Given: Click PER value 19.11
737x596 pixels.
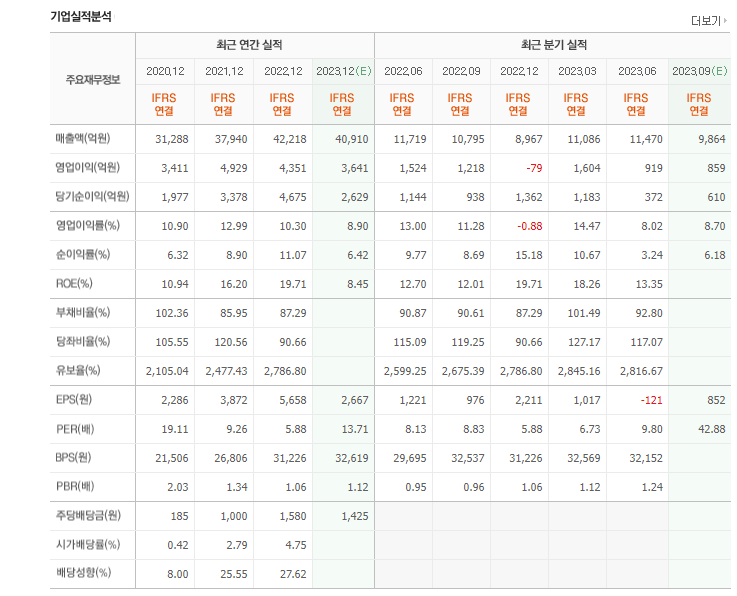Looking at the screenshot, I should pyautogui.click(x=174, y=430).
